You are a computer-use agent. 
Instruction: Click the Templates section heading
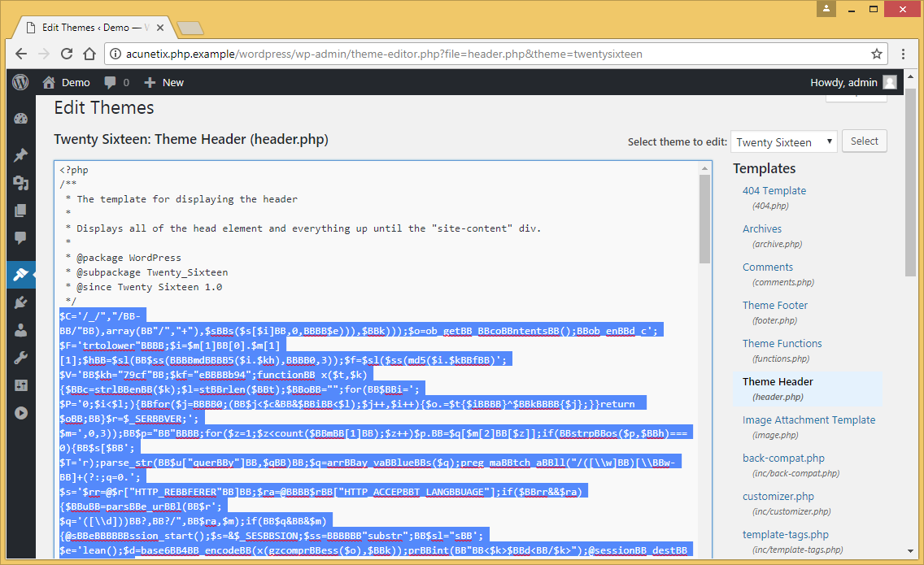point(765,168)
